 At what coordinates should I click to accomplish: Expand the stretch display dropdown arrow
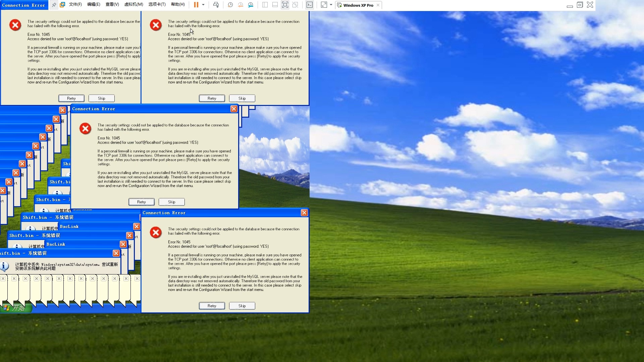pos(331,5)
